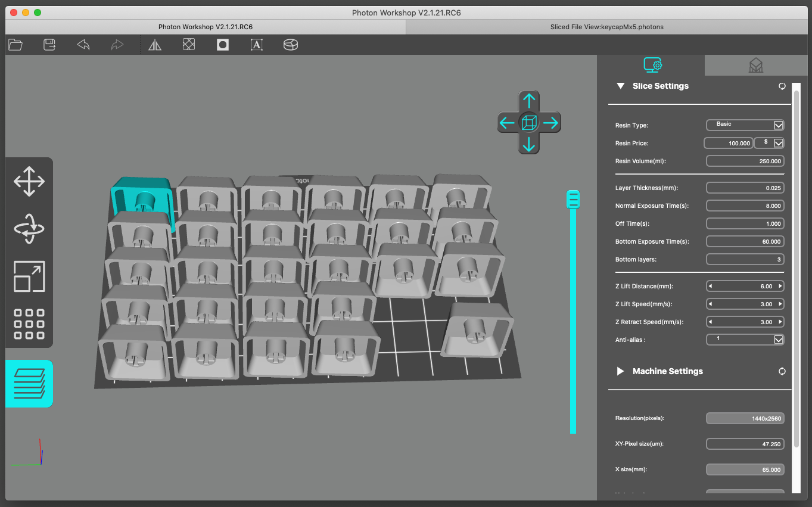The height and width of the screenshot is (507, 812).
Task: Click the Resin Volume input field
Action: click(x=745, y=161)
